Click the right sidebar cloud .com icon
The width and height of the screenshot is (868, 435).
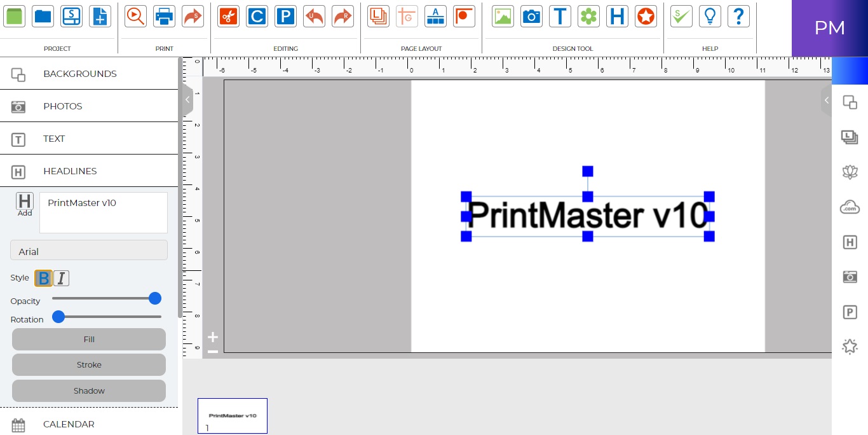pos(850,207)
